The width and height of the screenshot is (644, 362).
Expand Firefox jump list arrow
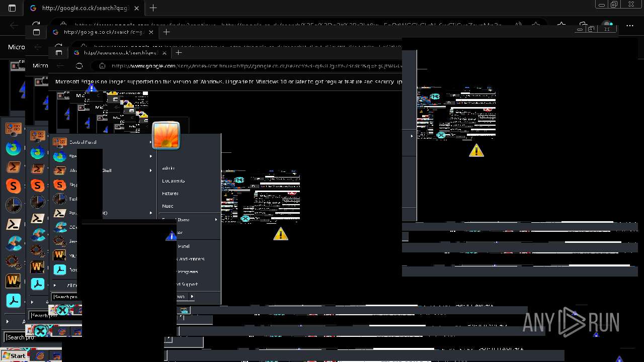click(x=150, y=156)
